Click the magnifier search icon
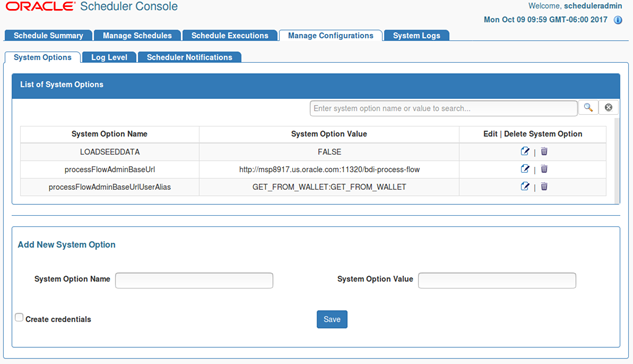Screen dimensions: 633x364 [x=588, y=108]
